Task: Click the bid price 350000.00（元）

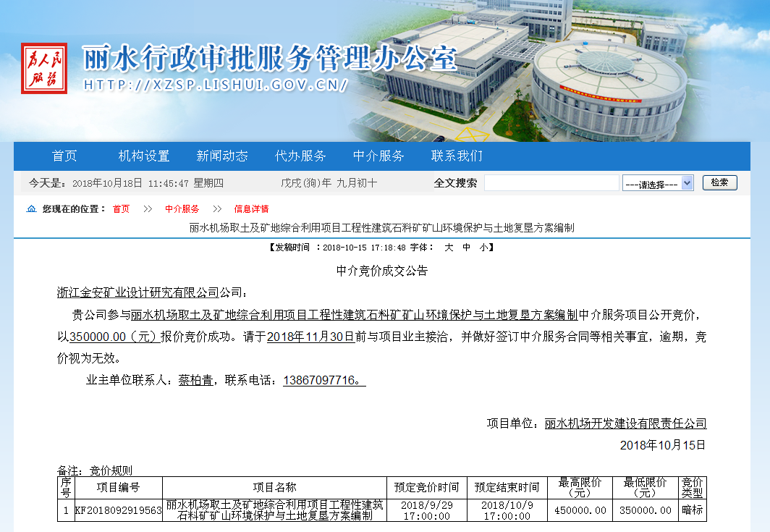Action: pyautogui.click(x=115, y=337)
